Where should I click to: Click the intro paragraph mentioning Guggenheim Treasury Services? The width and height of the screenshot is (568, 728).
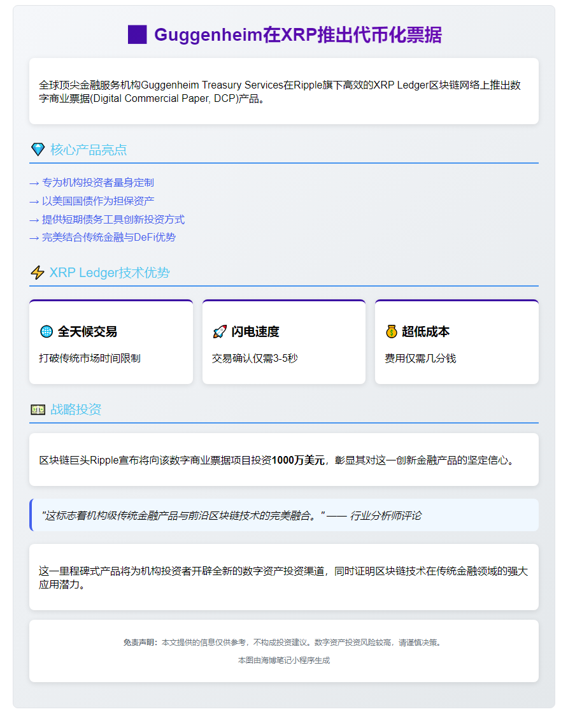(x=280, y=92)
